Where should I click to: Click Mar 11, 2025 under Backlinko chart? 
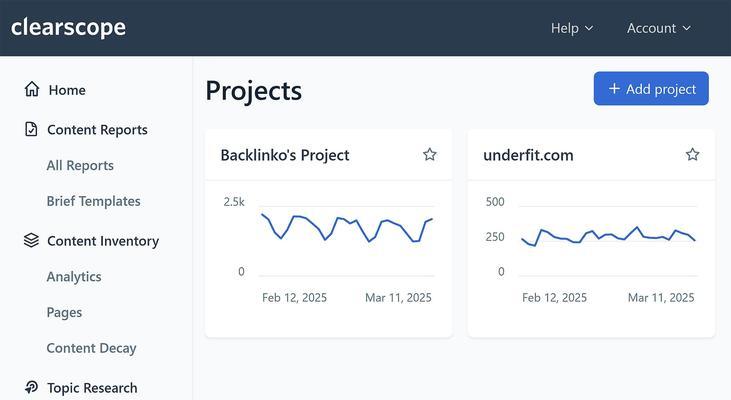398,297
